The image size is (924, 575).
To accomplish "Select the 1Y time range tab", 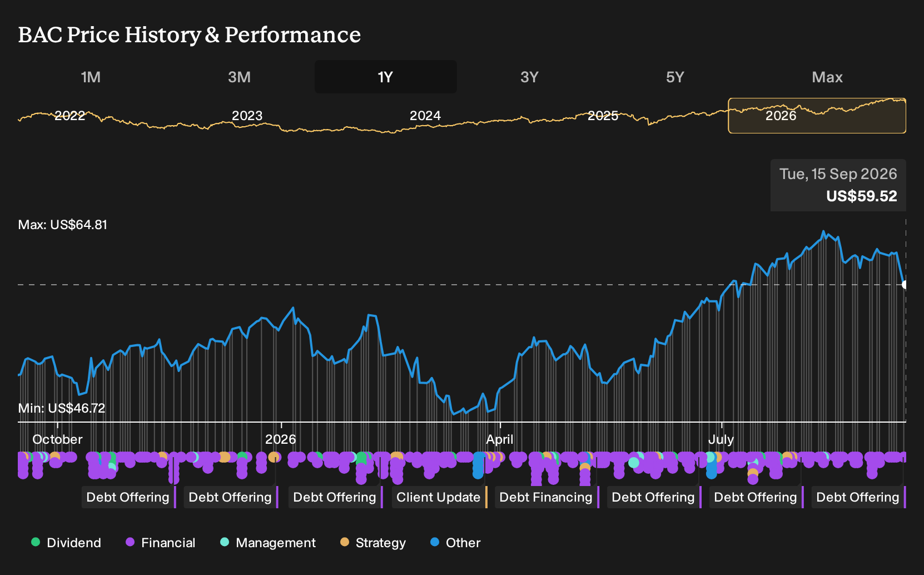I will (x=385, y=77).
